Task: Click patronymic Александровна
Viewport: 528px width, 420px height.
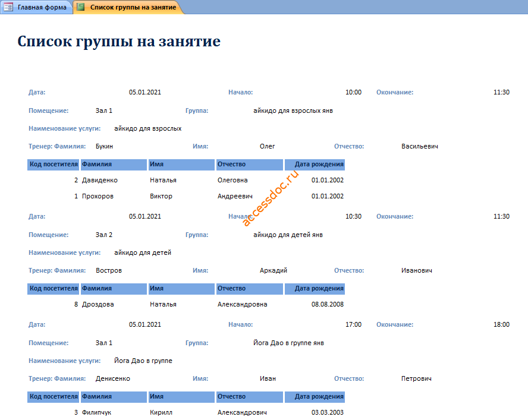Action: [x=243, y=305]
